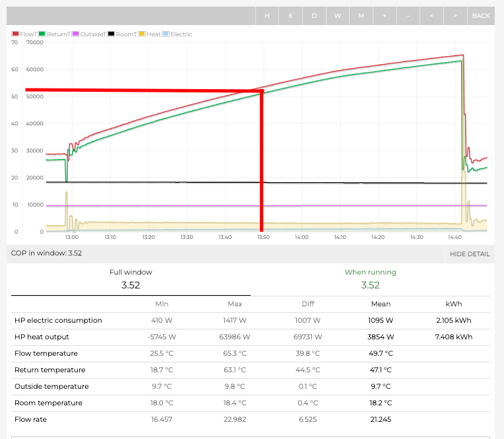Click the 13:50 x-axis time label

coord(263,237)
